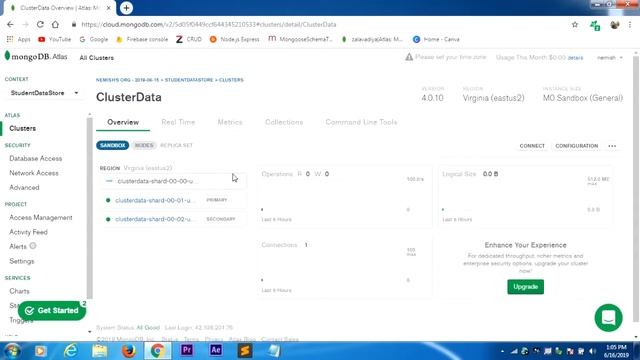Image resolution: width=640 pixels, height=360 pixels.
Task: Open the Apps bookmarks shortcut
Action: [x=19, y=39]
